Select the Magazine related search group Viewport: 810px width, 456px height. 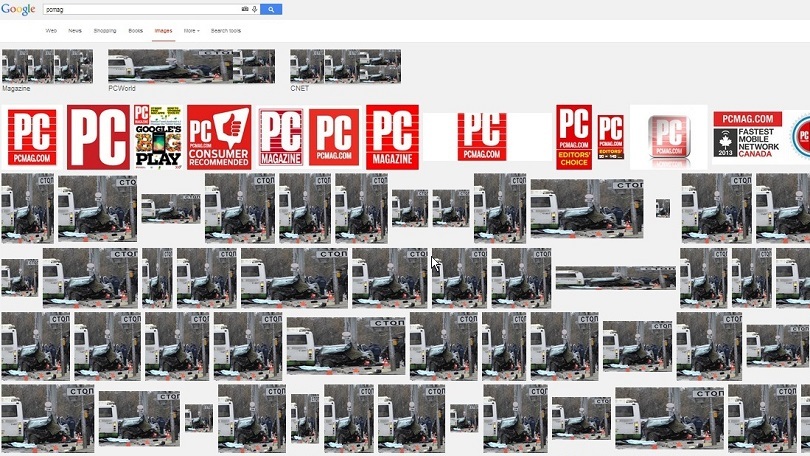click(47, 67)
